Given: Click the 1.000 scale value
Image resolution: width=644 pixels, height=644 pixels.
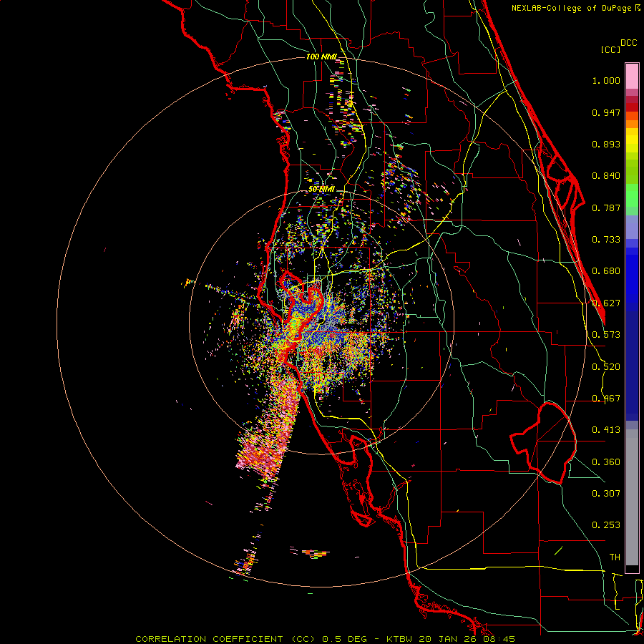Looking at the screenshot, I should (x=606, y=80).
